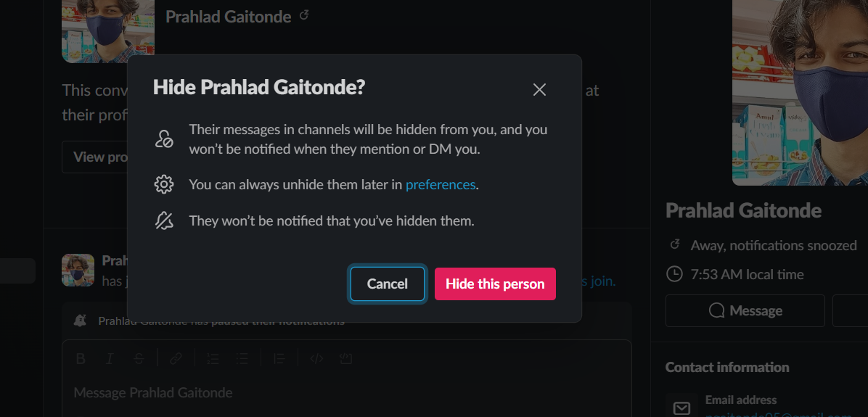Apply blockquote formatting icon
This screenshot has width=868, height=417.
tap(279, 358)
